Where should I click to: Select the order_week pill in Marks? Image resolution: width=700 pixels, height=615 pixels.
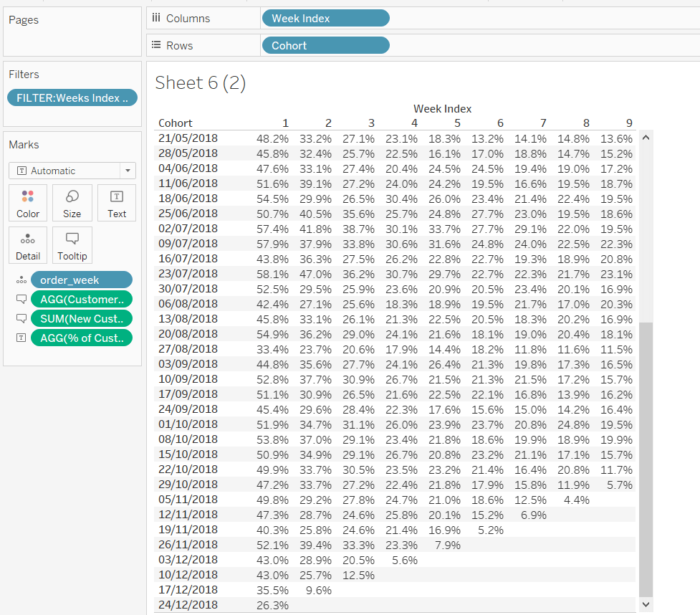[x=82, y=280]
